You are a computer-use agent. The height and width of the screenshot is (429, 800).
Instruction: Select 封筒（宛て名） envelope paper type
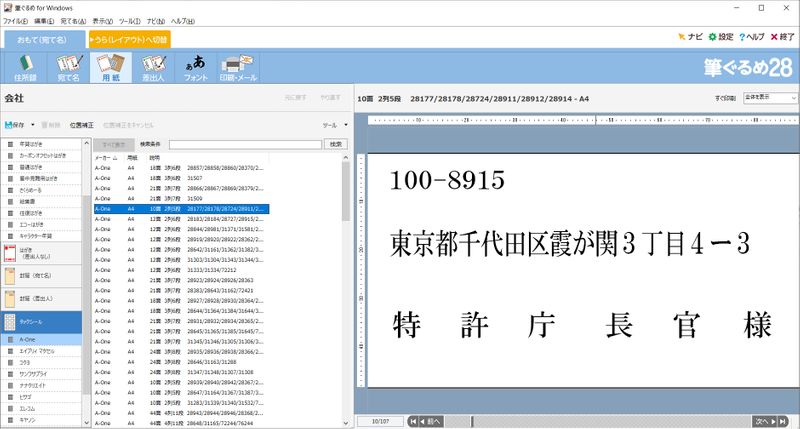pyautogui.click(x=42, y=274)
